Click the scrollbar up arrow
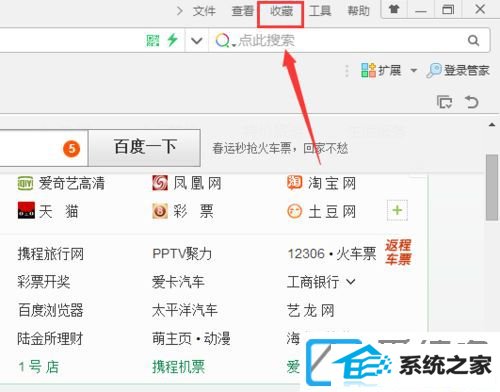Viewport: 500px width, 392px height. [x=492, y=125]
